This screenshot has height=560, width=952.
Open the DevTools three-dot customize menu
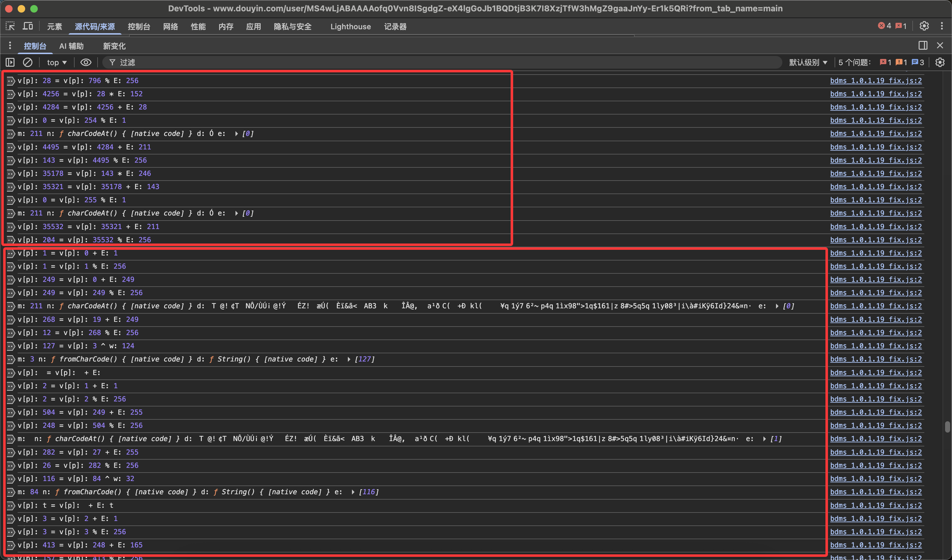tap(942, 26)
